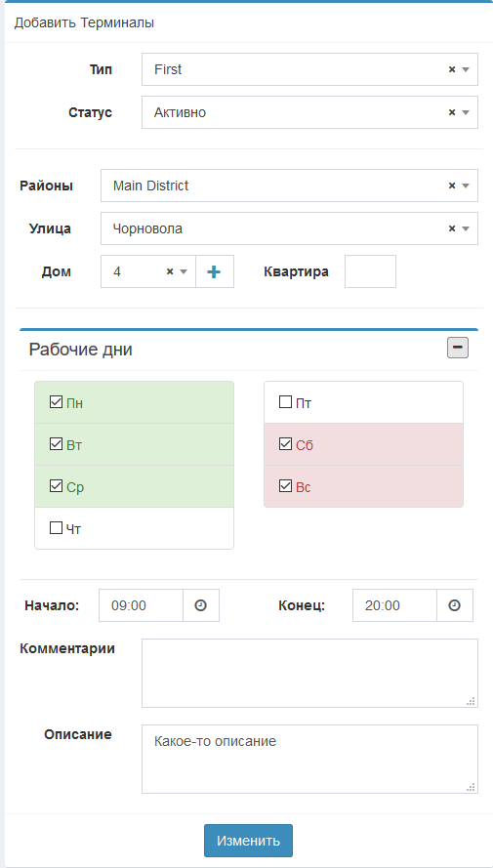Click the Изменить button
Screen dimensions: 493x868
tap(248, 841)
